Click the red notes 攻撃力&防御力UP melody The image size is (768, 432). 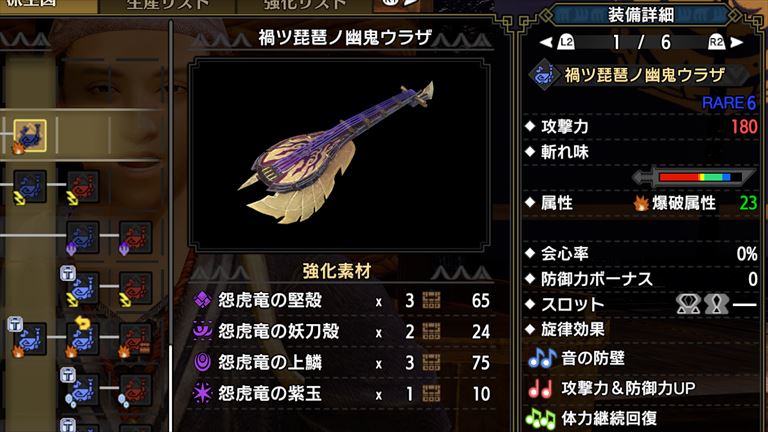point(612,388)
